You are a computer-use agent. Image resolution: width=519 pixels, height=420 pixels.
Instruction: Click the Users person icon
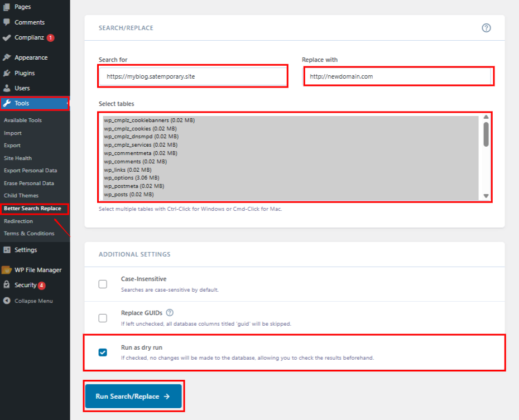click(x=7, y=88)
